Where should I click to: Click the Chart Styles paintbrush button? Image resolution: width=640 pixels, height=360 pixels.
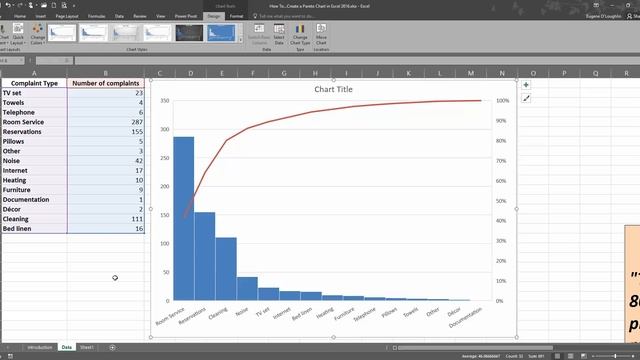(526, 98)
